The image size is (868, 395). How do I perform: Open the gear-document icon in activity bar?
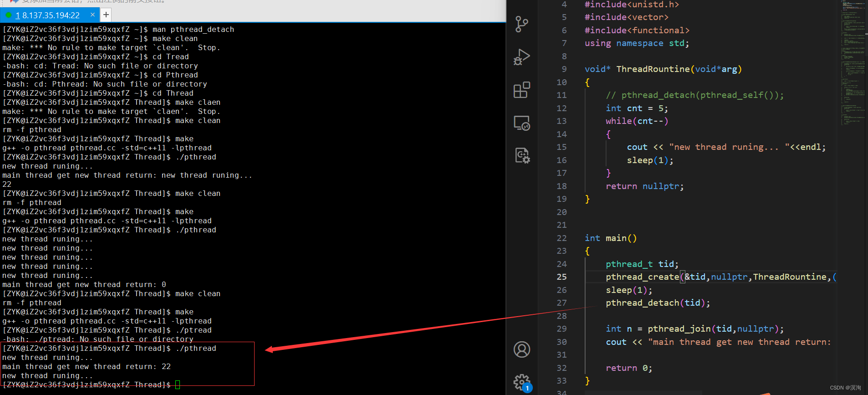522,156
